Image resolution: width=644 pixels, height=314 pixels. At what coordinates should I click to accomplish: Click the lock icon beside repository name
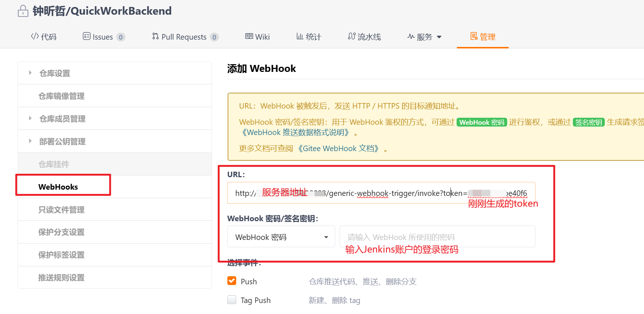point(23,11)
